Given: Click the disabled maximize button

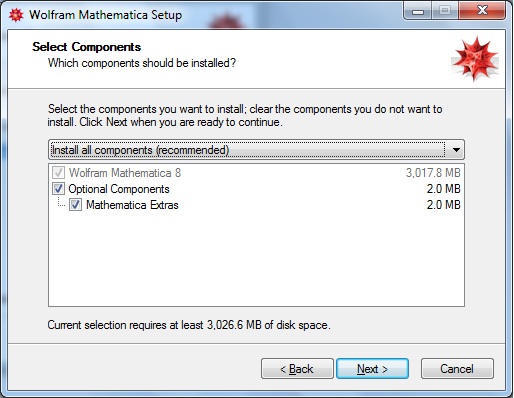Looking at the screenshot, I should (445, 11).
